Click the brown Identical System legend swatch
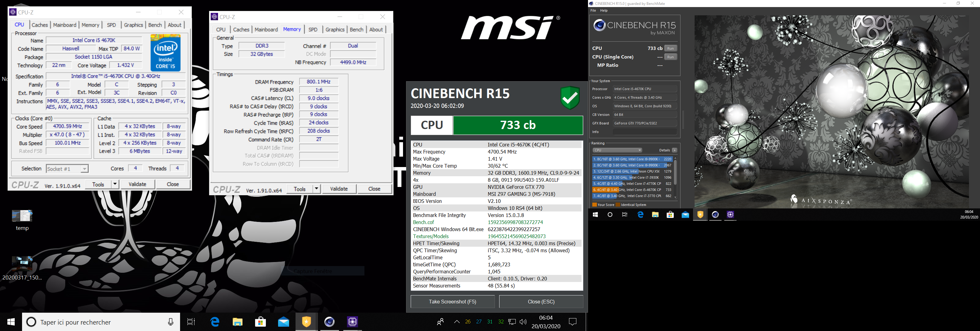Image resolution: width=980 pixels, height=331 pixels. pos(618,205)
